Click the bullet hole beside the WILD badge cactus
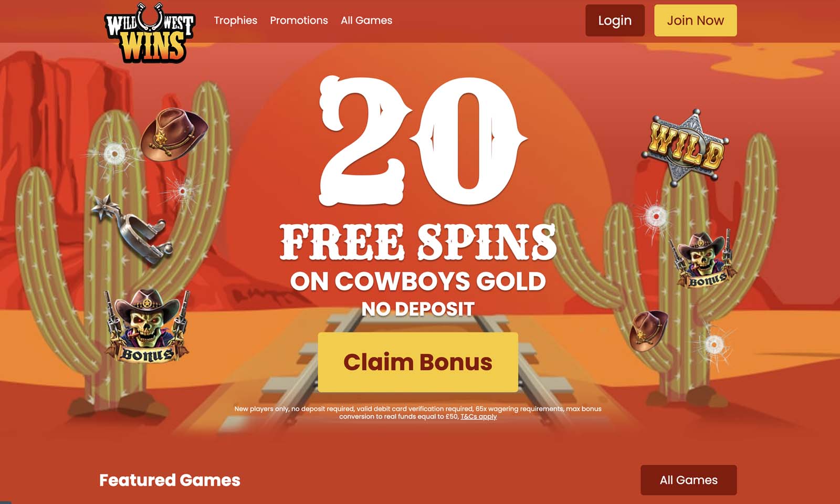840x504 pixels. pos(656,216)
